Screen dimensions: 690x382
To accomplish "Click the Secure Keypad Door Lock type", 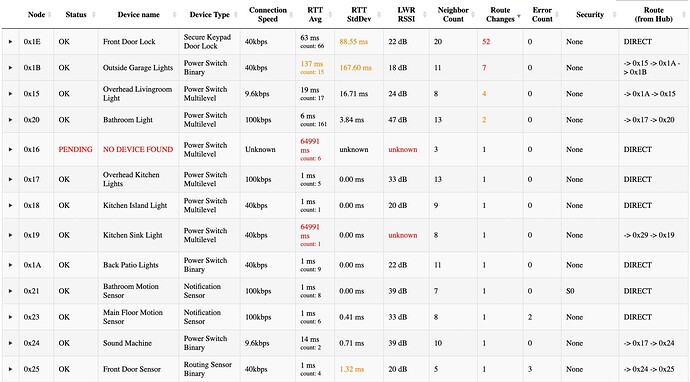I will (207, 42).
